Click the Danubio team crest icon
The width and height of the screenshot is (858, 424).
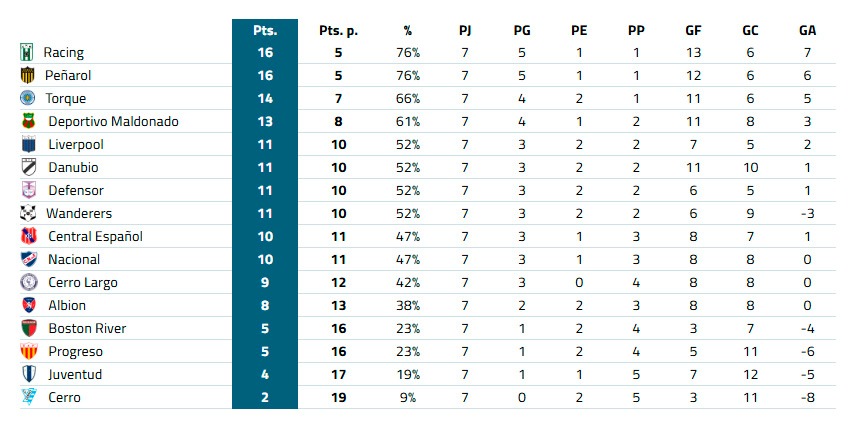(27, 167)
